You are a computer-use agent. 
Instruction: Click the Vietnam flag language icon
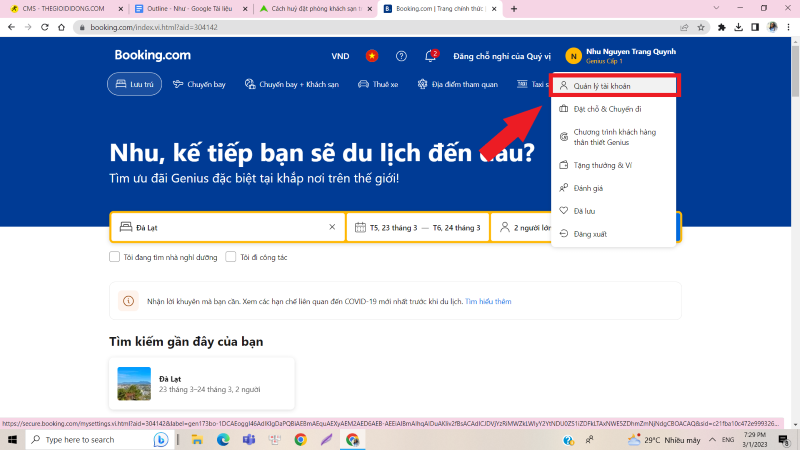[x=372, y=56]
